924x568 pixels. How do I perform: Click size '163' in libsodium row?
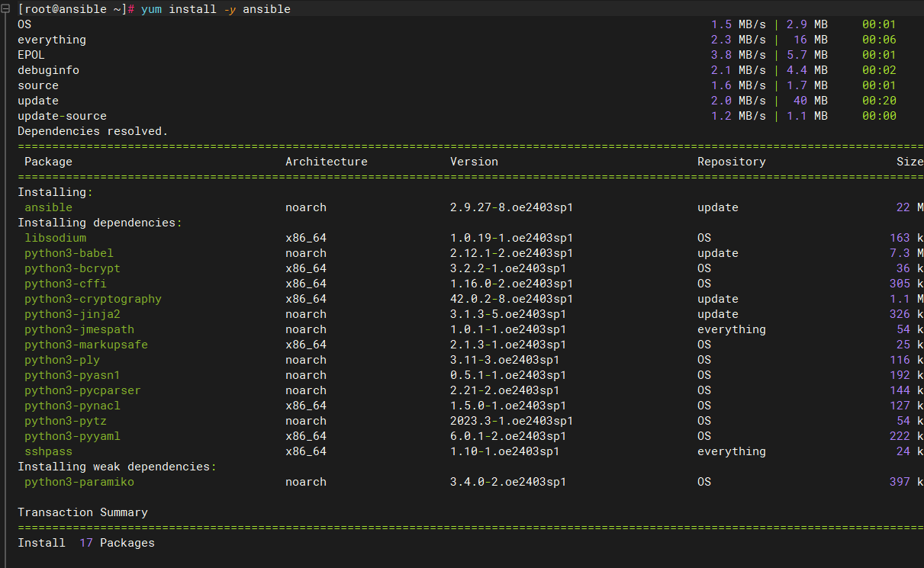900,238
